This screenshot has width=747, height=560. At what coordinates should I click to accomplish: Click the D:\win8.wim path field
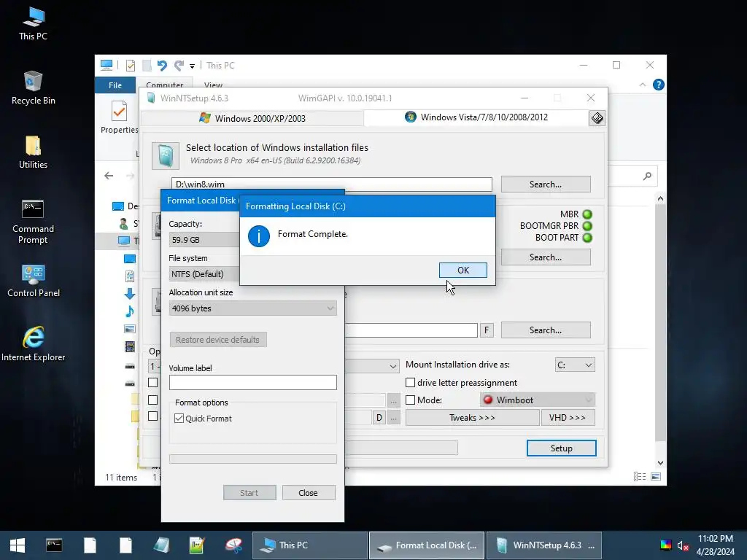332,184
